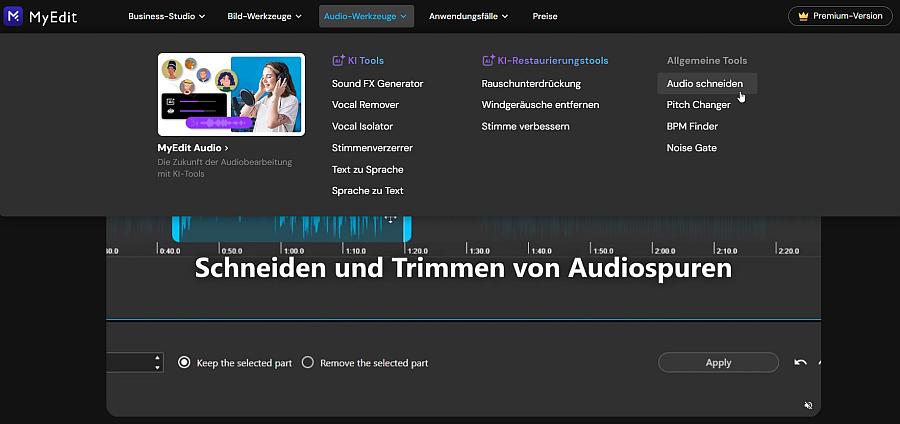Click the Premium-Version button
The image size is (900, 424).
[840, 16]
